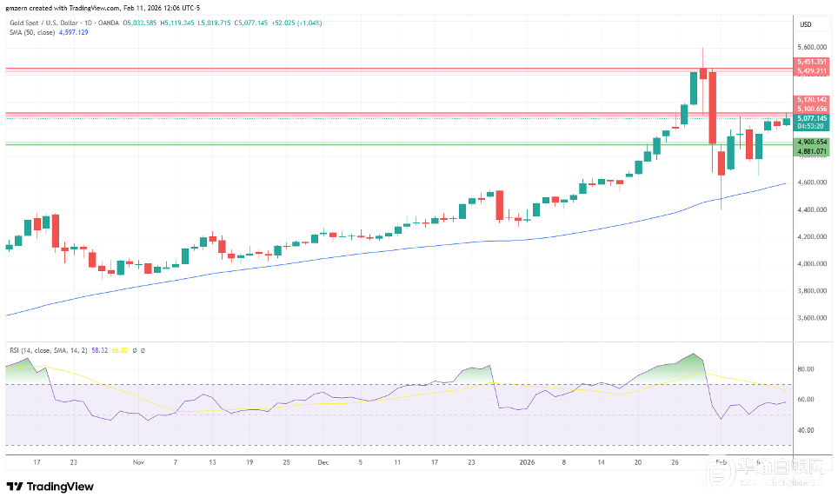The image size is (838, 504).
Task: Click the 4,881.071 green price label
Action: [809, 151]
